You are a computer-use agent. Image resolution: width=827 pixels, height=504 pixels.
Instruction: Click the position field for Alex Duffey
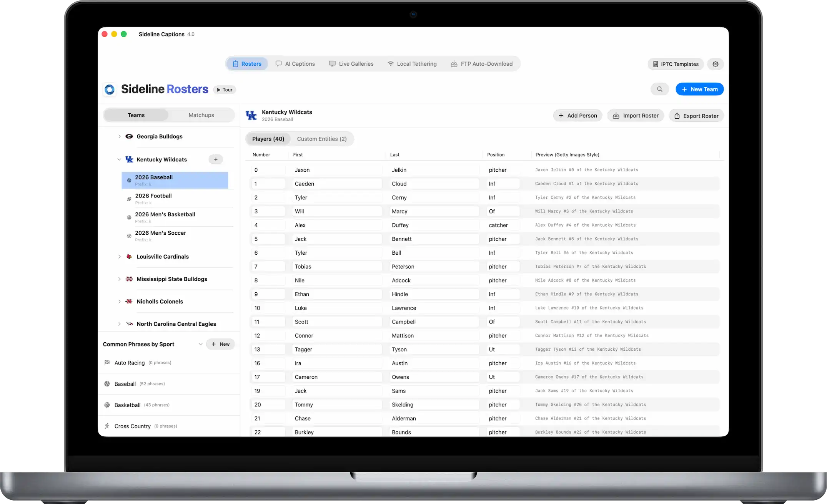click(x=503, y=225)
